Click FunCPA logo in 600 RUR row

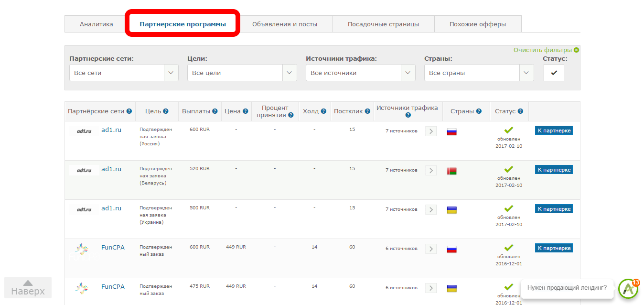pos(82,250)
